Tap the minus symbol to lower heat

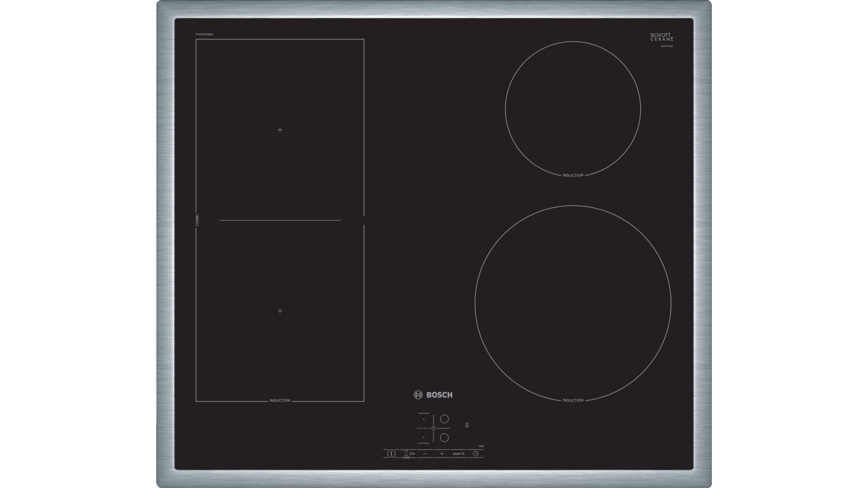[425, 453]
